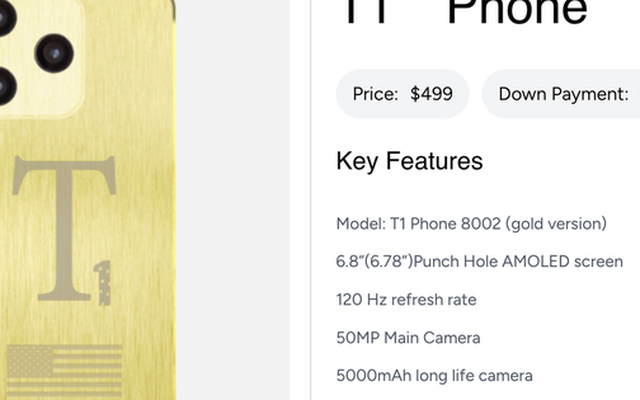Click the Model T1 Phone 8002 line

tap(471, 223)
